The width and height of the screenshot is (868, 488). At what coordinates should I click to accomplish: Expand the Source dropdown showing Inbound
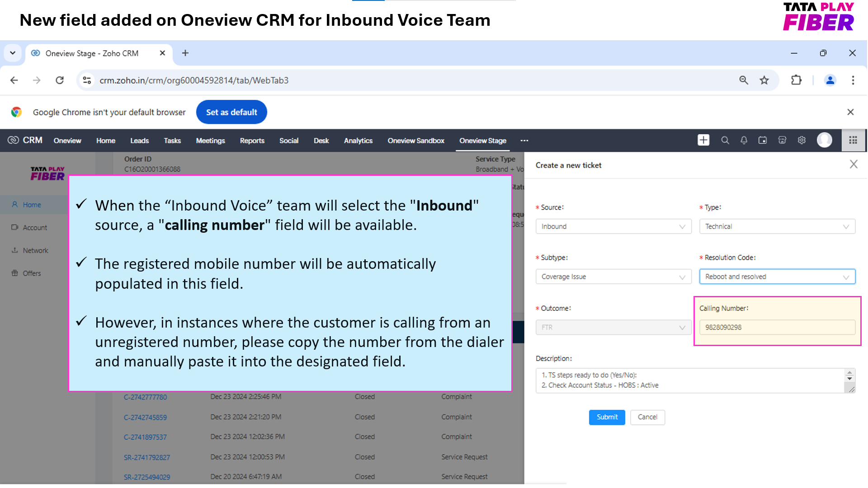tap(613, 226)
